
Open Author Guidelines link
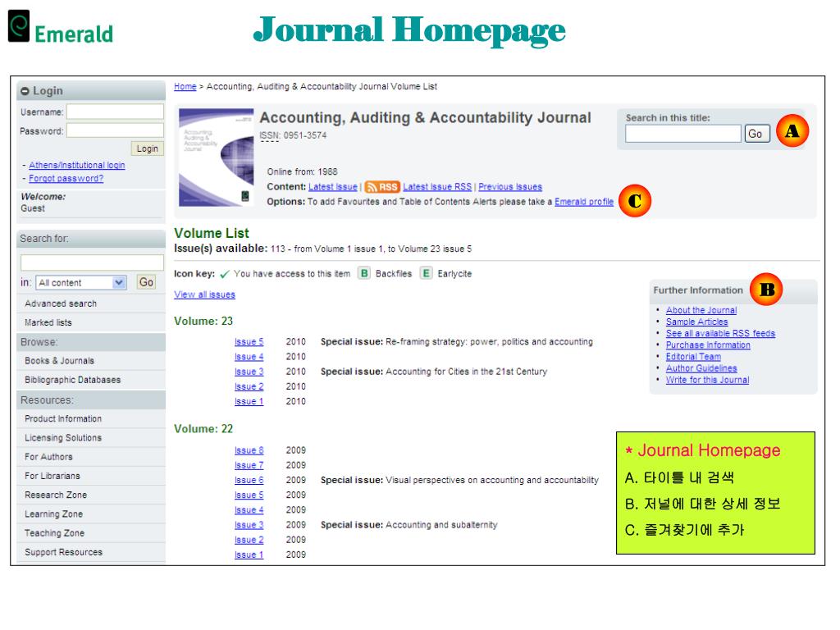point(701,368)
